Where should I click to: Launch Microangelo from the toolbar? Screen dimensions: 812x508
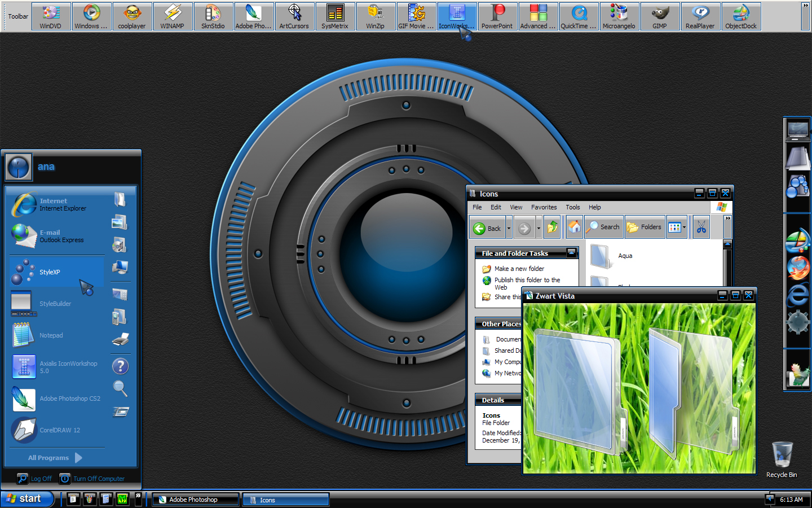coord(619,16)
